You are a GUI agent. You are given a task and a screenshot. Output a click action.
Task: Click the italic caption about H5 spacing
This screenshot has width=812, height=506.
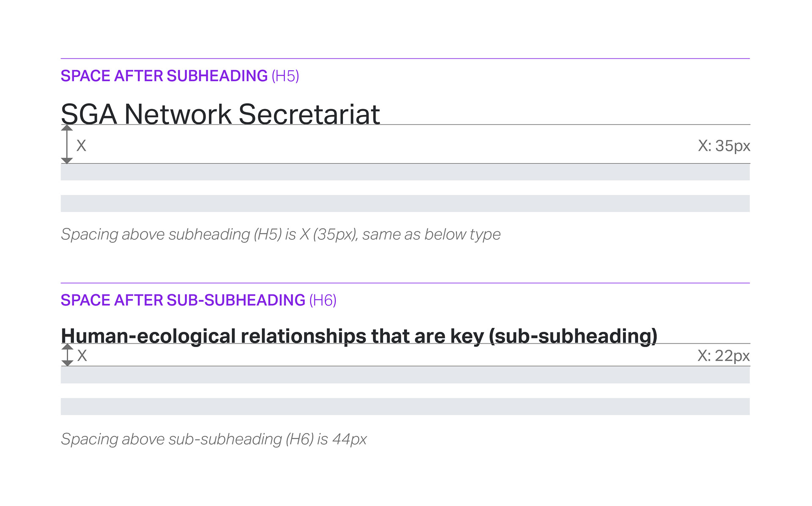tap(280, 234)
